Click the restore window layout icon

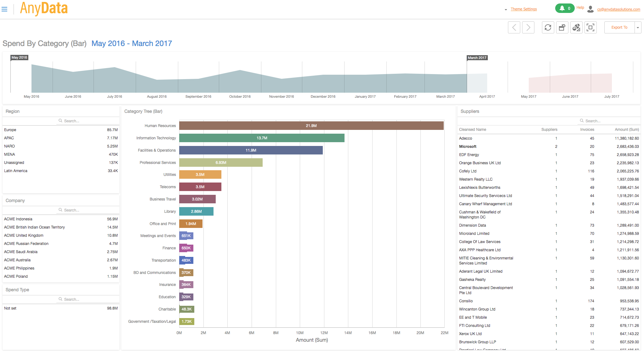562,27
